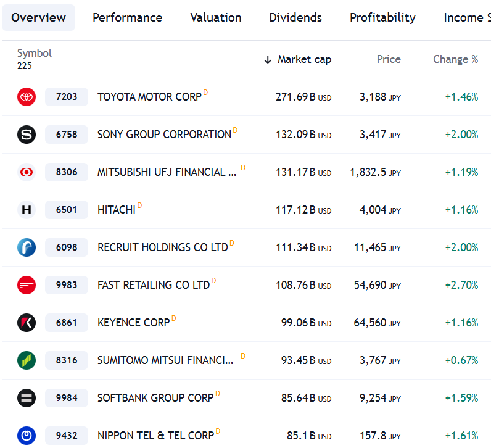Click the Keyence Corp logo icon
The width and height of the screenshot is (491, 448).
27,323
